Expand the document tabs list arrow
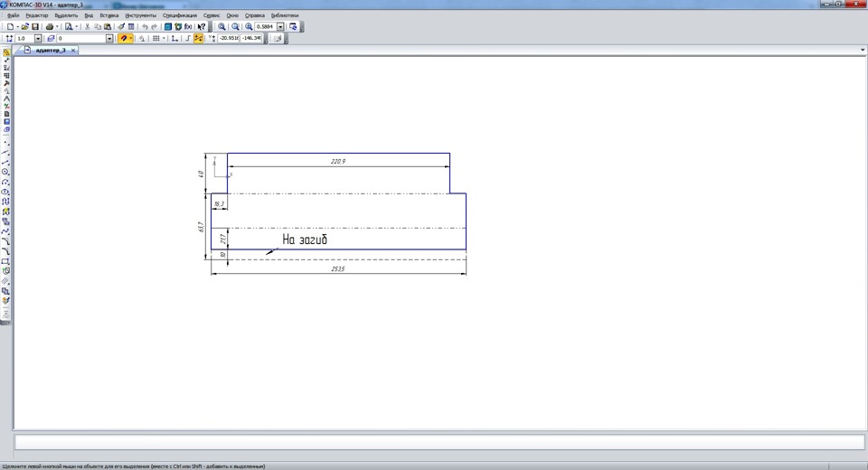868x470 pixels. pyautogui.click(x=863, y=50)
